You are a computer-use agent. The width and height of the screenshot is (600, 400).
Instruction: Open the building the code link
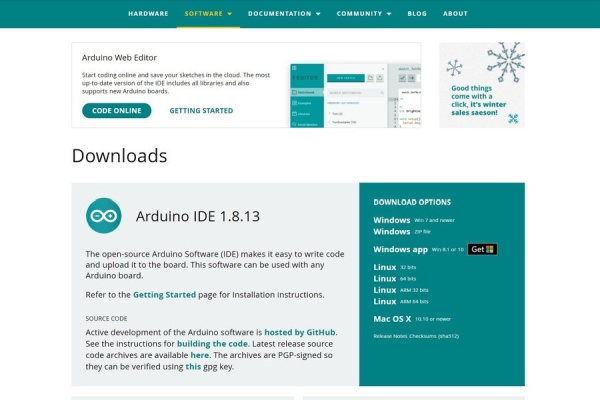[212, 344]
